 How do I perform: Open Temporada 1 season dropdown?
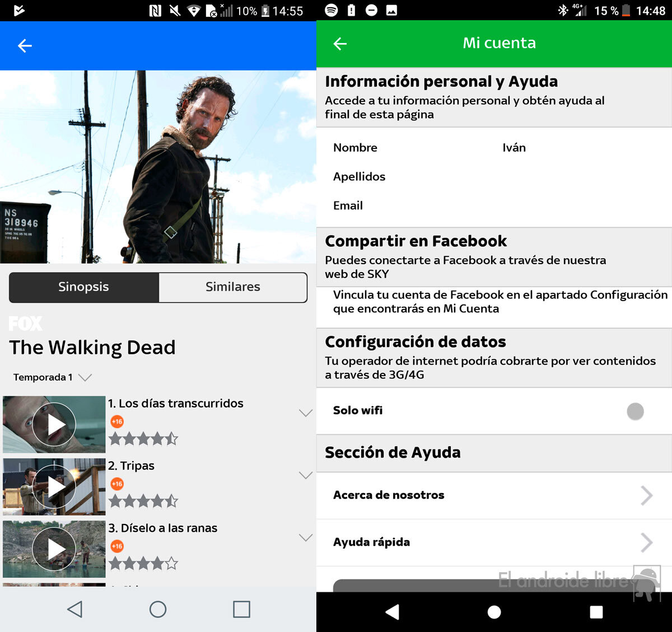[52, 377]
